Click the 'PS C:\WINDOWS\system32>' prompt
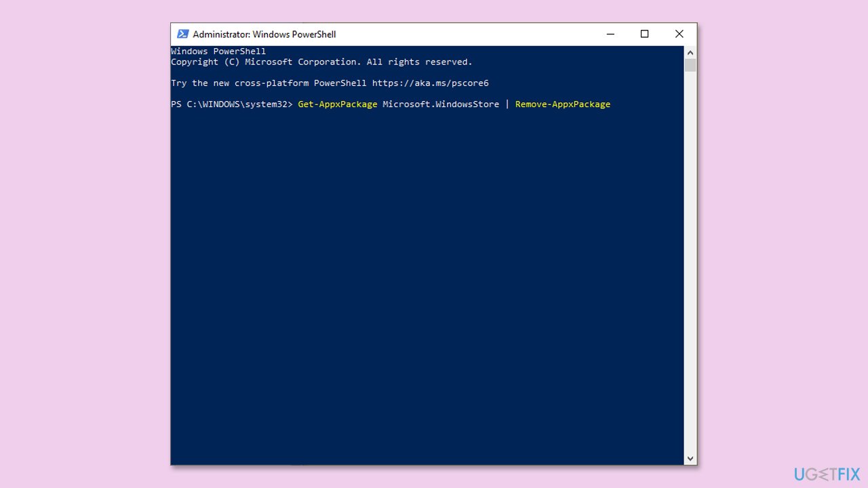 pyautogui.click(x=232, y=104)
